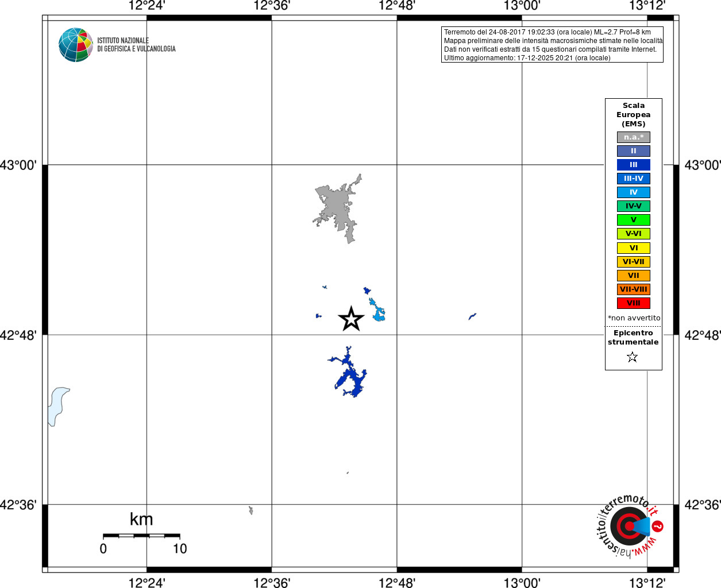Click the top axis label 13°12'

point(647,6)
